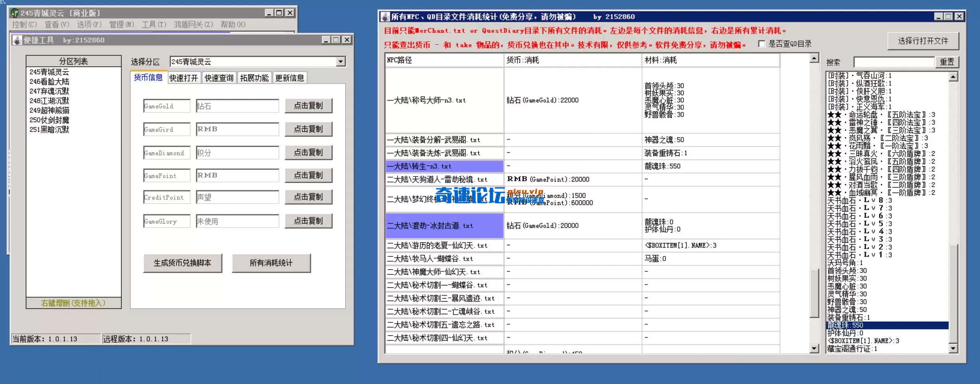Click the NPC消耗统计 window title bar icon
The image size is (980, 384).
[385, 17]
